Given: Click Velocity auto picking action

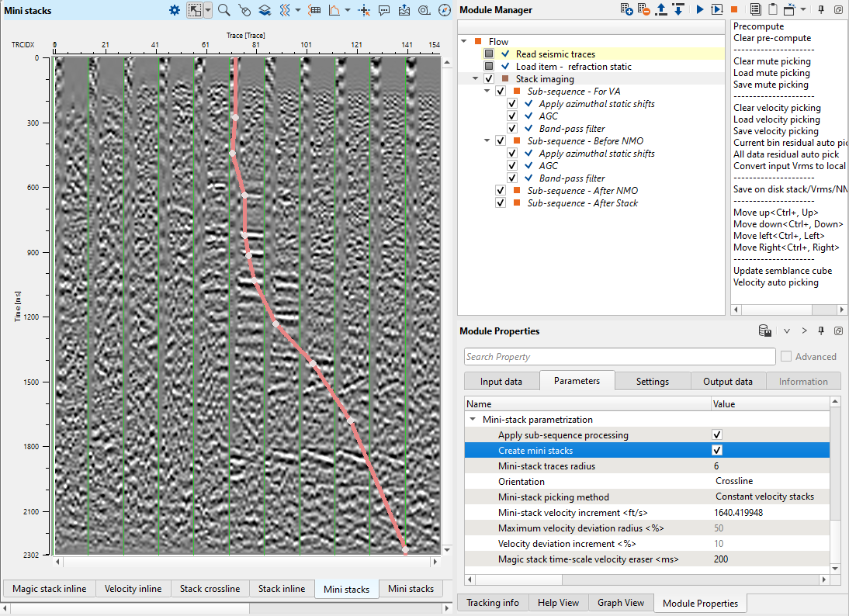Looking at the screenshot, I should pyautogui.click(x=776, y=282).
